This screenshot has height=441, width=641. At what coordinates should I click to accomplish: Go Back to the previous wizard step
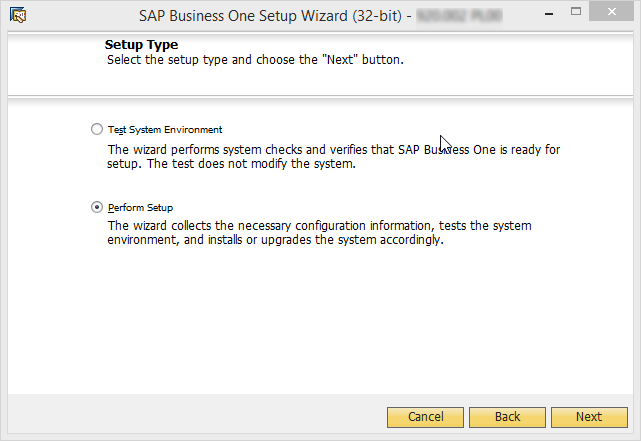click(x=507, y=417)
